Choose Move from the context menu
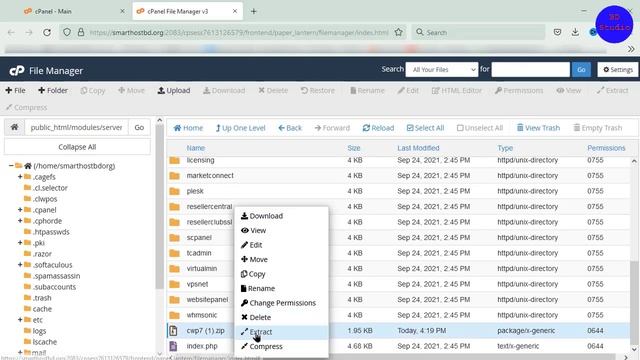This screenshot has height=360, width=640. tap(281, 260)
